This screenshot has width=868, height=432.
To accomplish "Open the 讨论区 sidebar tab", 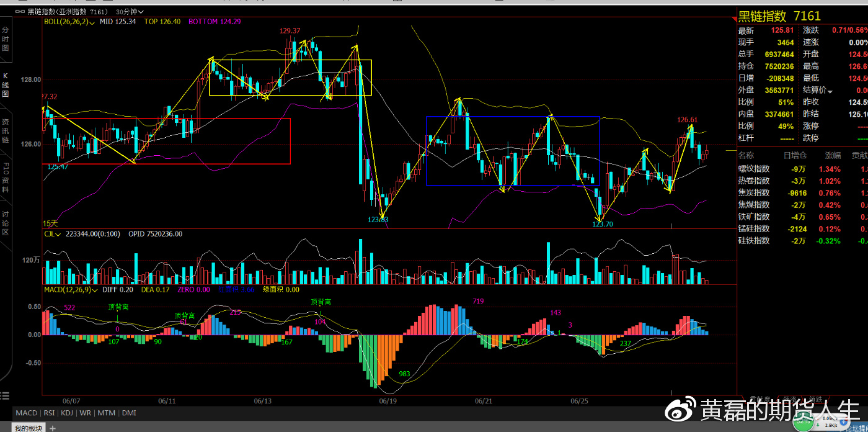I will [x=6, y=223].
